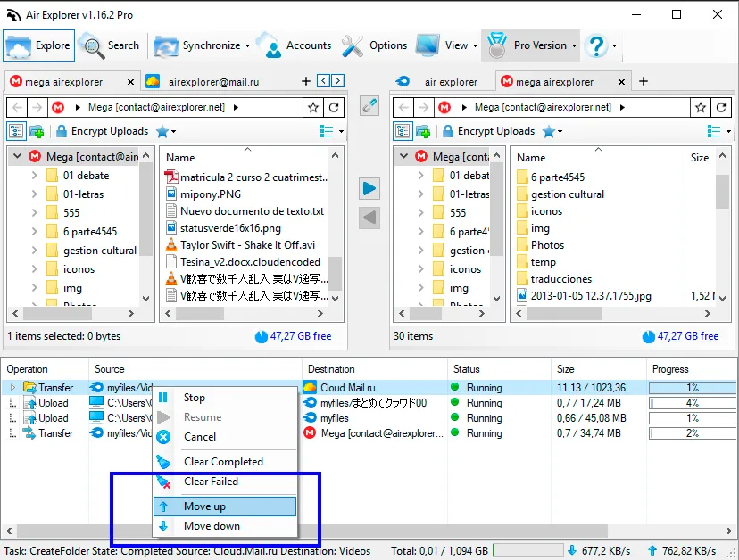
Task: Refresh the left pane file list
Action: tap(334, 107)
